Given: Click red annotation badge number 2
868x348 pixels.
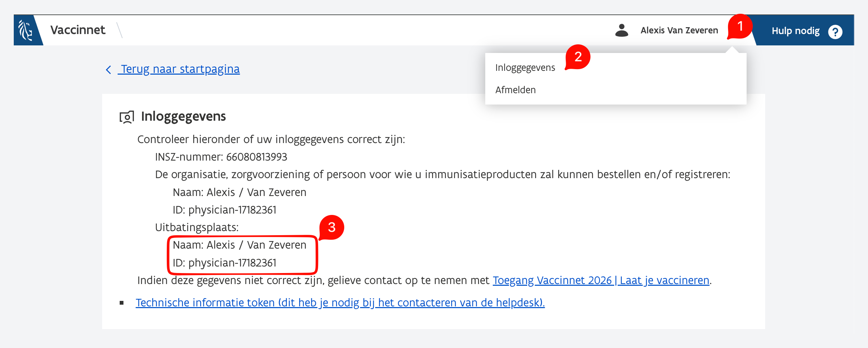Looking at the screenshot, I should click(578, 57).
